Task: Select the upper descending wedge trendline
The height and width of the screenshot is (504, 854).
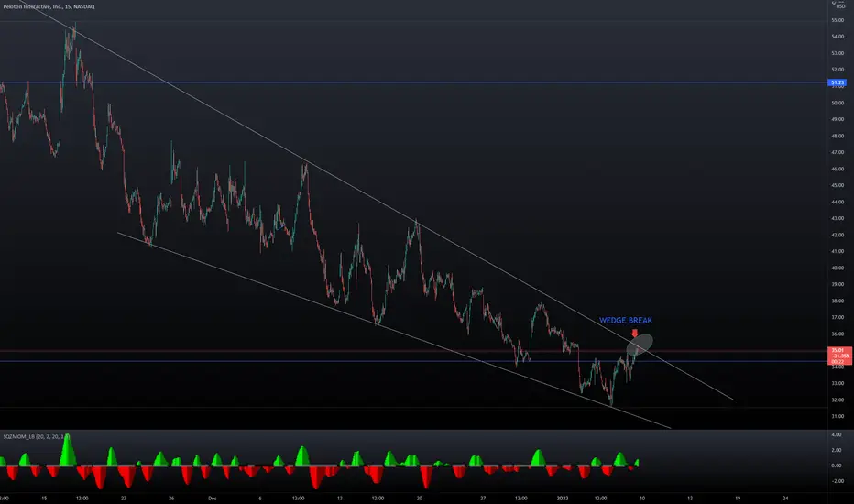Action: pyautogui.click(x=376, y=199)
